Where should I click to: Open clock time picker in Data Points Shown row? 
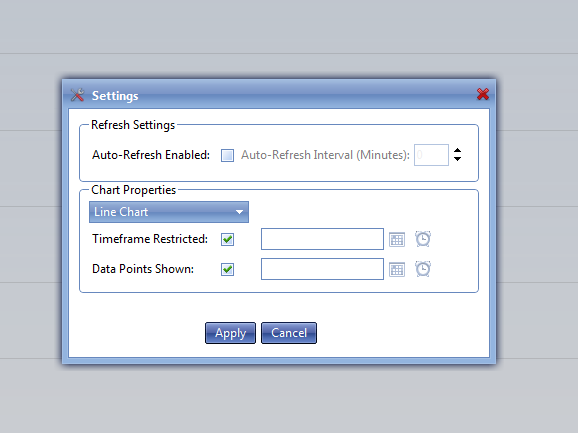coord(423,269)
